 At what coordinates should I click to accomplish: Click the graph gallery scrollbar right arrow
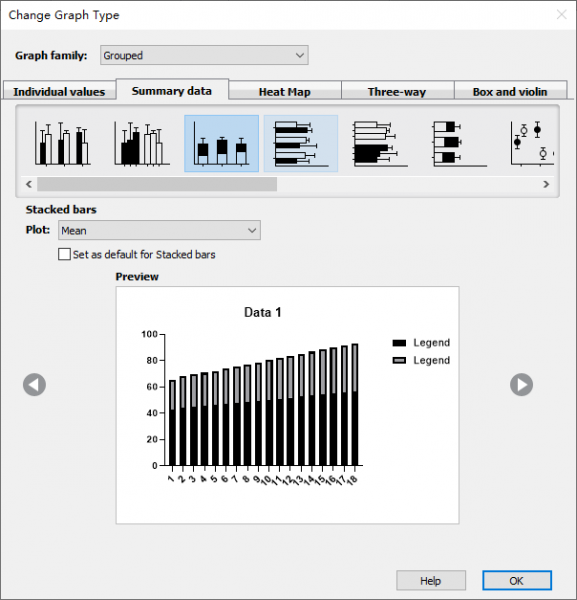click(x=546, y=184)
